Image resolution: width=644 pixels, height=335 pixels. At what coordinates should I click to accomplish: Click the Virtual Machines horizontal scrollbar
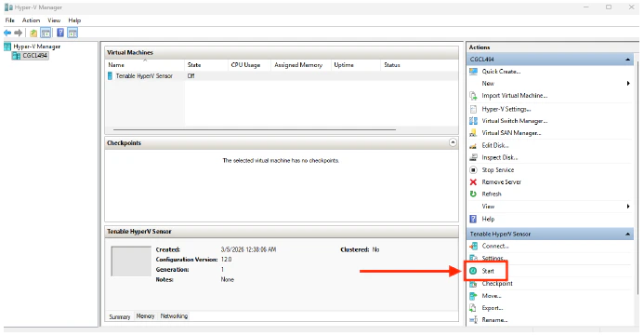pos(255,129)
